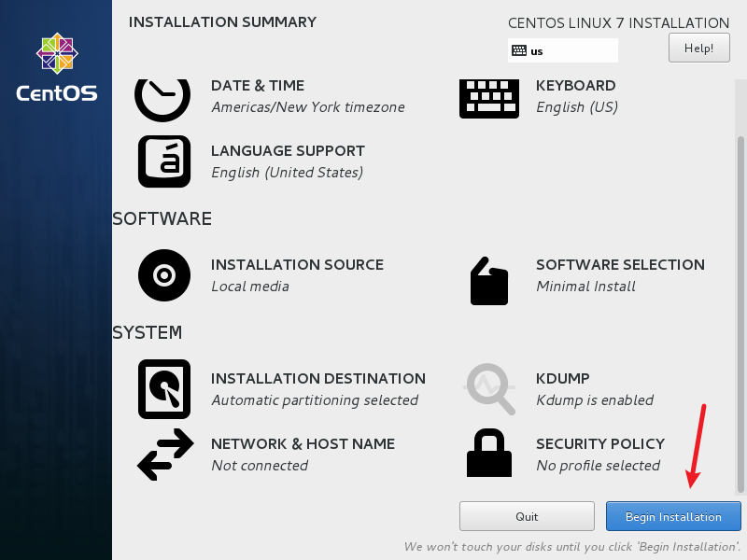Click the Installation Destination hard drive icon
Image resolution: width=747 pixels, height=560 pixels.
(164, 389)
